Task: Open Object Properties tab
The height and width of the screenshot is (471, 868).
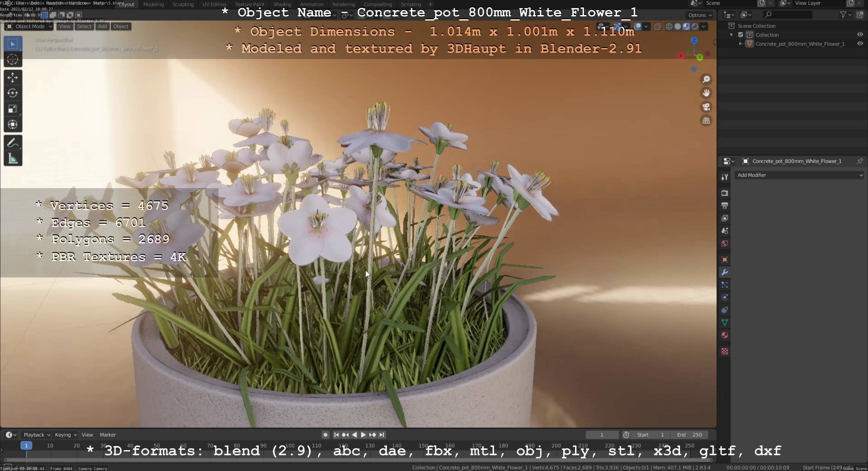Action: click(725, 259)
